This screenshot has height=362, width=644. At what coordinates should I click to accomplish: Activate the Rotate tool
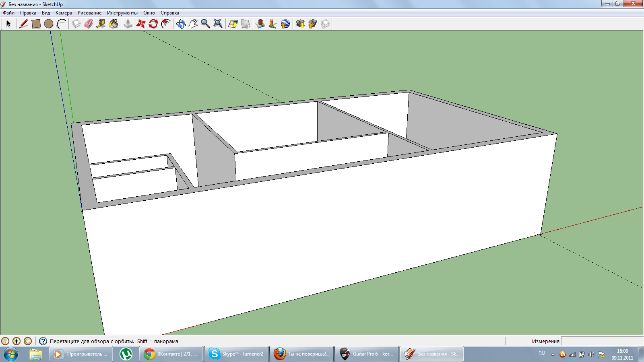pos(153,24)
